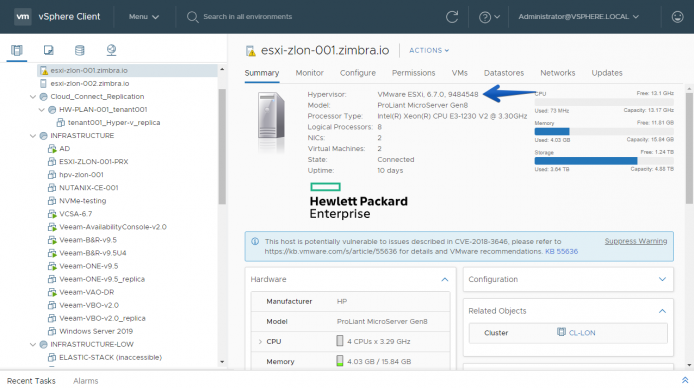Open the VMs and Templates view icon
The height and width of the screenshot is (388, 694).
48,50
